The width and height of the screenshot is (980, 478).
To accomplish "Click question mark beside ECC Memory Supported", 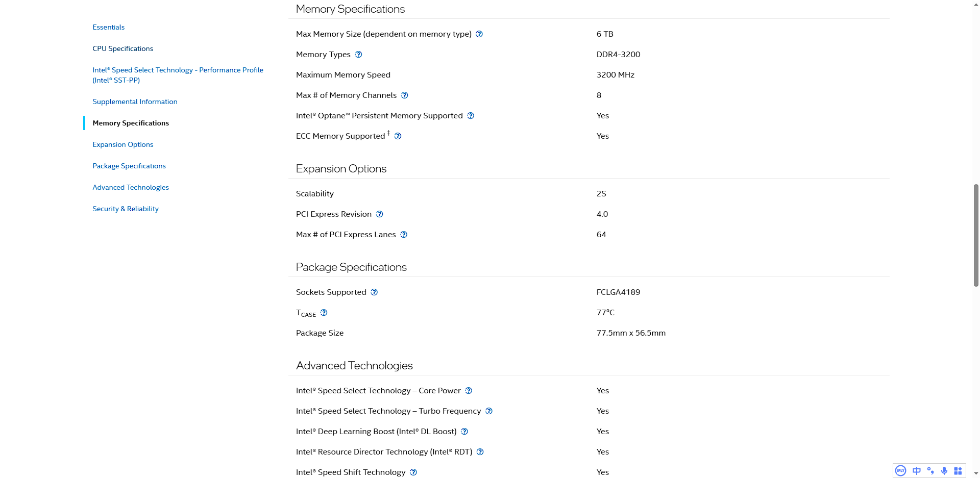I will point(398,136).
